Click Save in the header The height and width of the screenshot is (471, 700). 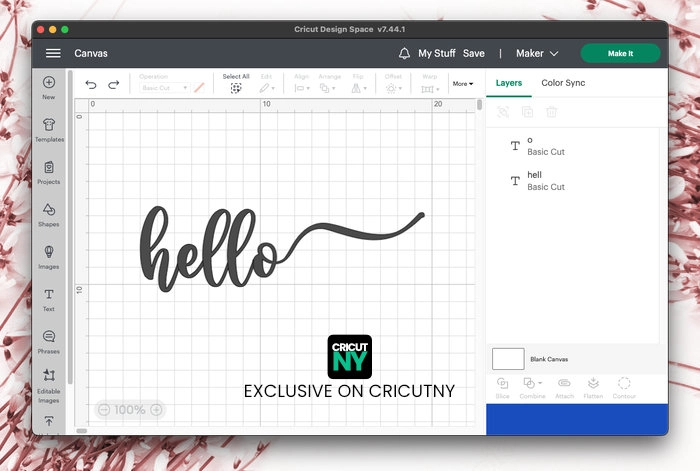tap(474, 54)
